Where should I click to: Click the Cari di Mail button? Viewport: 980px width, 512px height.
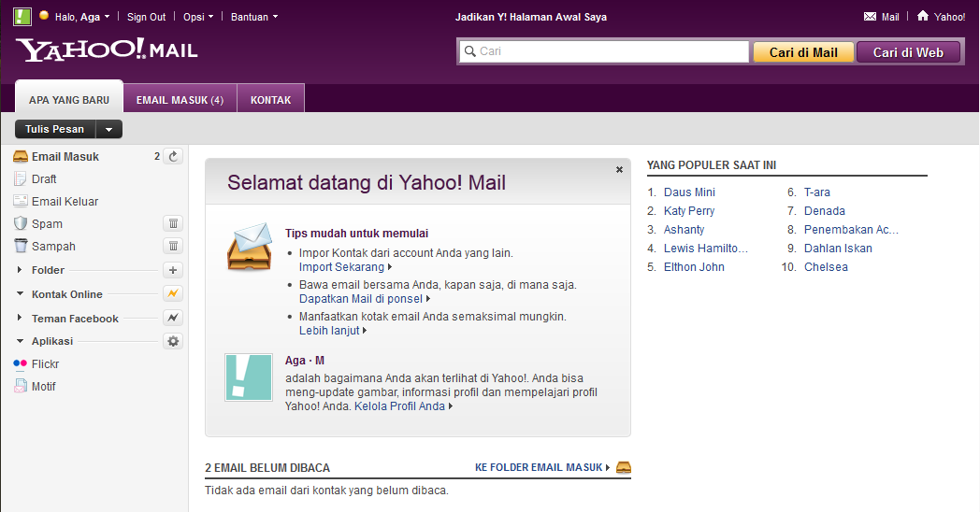click(x=803, y=52)
